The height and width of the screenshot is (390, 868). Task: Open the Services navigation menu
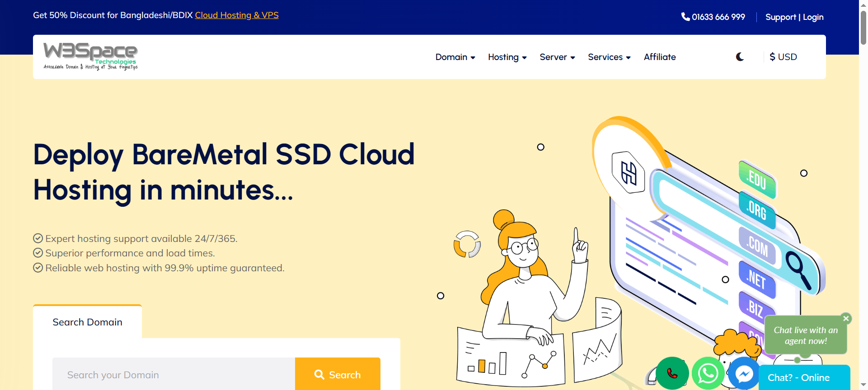609,57
